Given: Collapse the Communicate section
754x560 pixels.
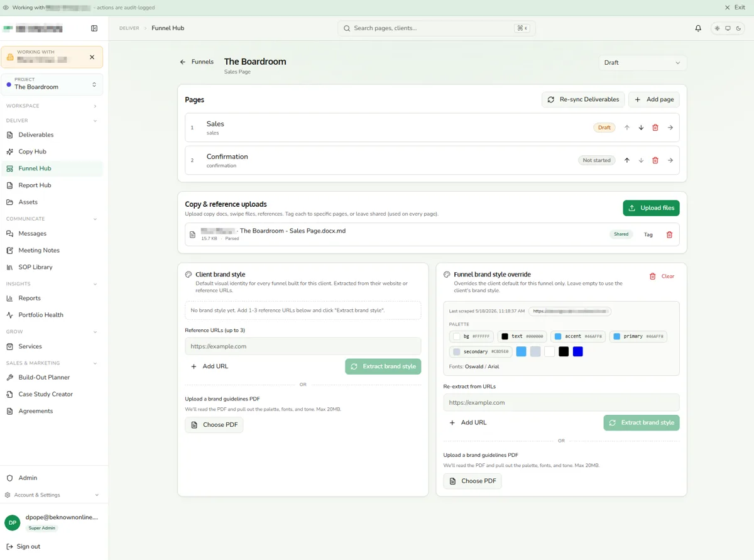Looking at the screenshot, I should pos(52,219).
